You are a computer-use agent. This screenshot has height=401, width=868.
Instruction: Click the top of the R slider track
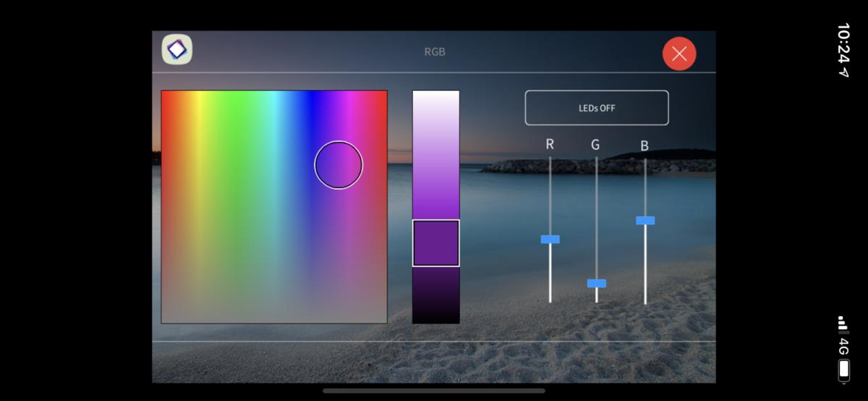pyautogui.click(x=550, y=161)
